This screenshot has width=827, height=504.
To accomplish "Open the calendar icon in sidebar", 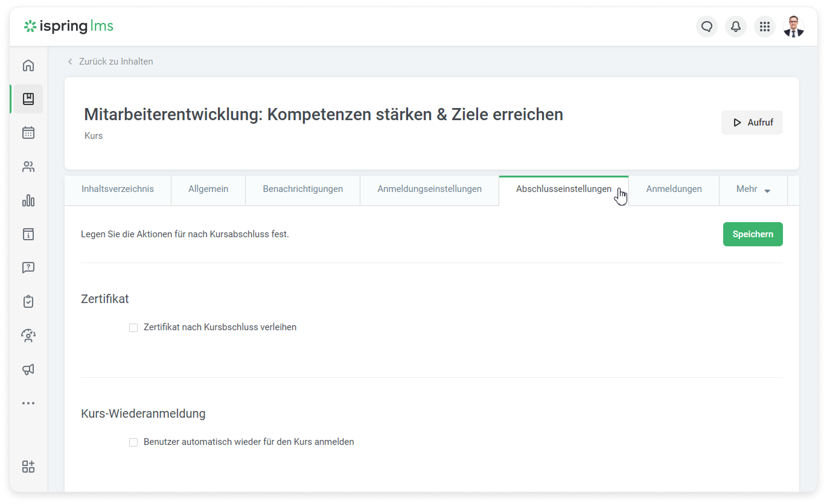I will click(28, 133).
